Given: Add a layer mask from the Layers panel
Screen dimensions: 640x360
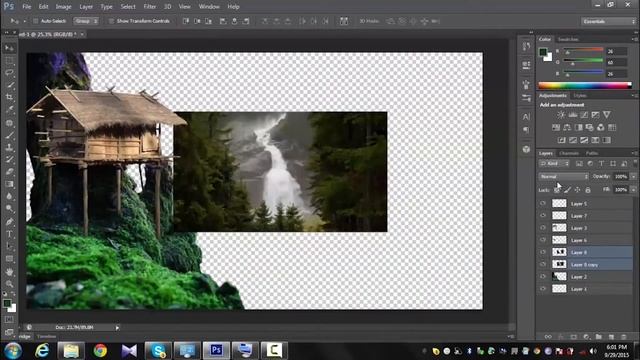Looking at the screenshot, I should pyautogui.click(x=573, y=337).
